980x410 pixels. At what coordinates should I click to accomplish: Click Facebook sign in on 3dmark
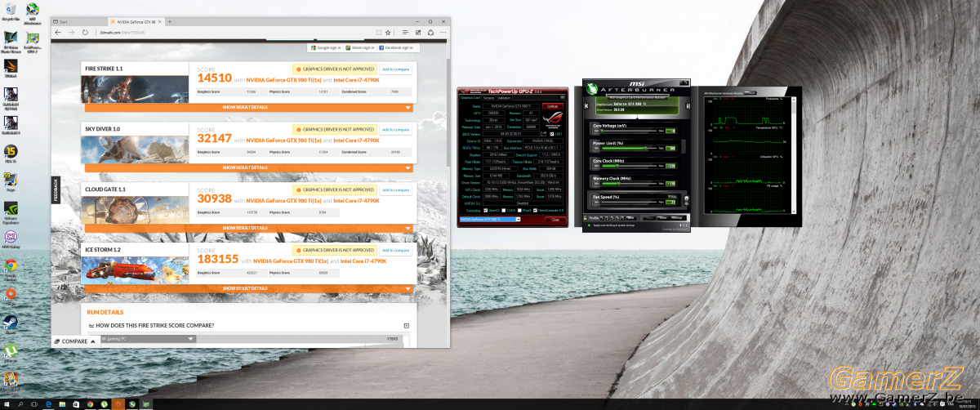(x=396, y=47)
